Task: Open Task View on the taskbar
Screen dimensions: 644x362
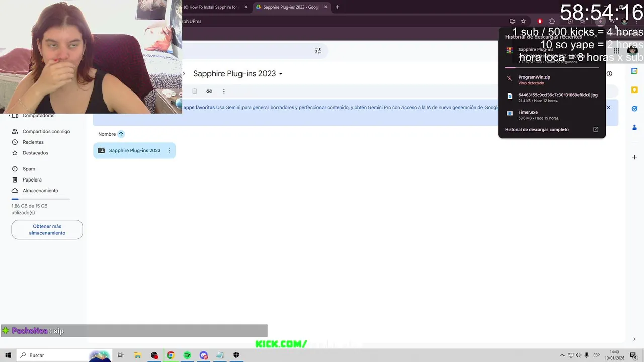Action: point(121,355)
